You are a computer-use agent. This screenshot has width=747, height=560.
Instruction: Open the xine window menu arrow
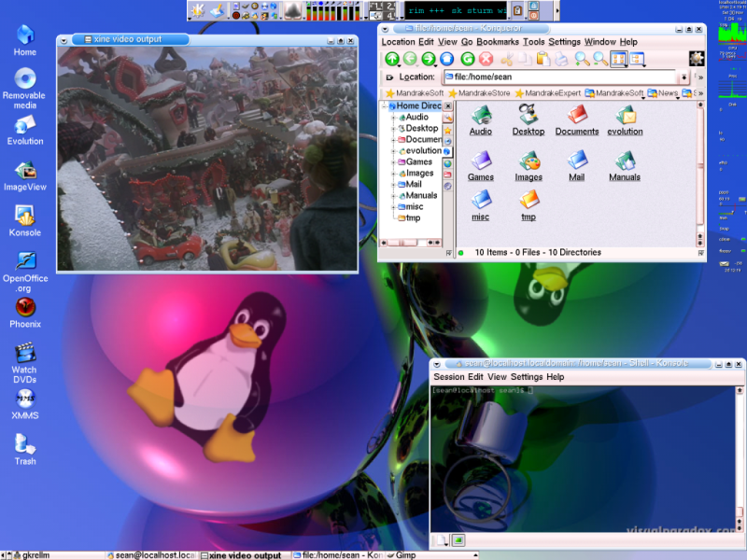pyautogui.click(x=63, y=40)
